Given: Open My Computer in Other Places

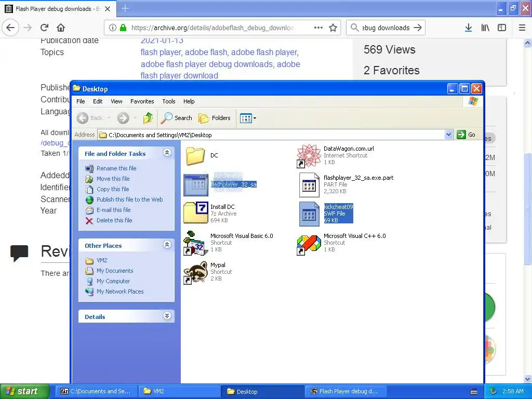Looking at the screenshot, I should tap(113, 281).
